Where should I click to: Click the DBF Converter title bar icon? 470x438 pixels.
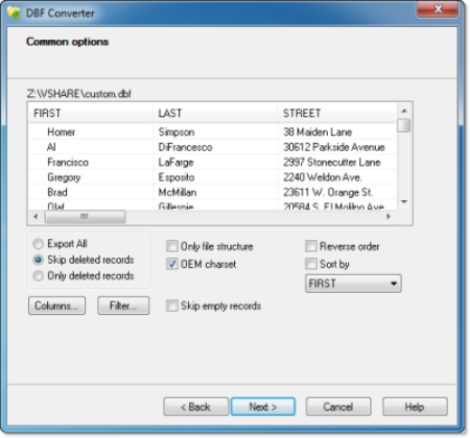(14, 13)
